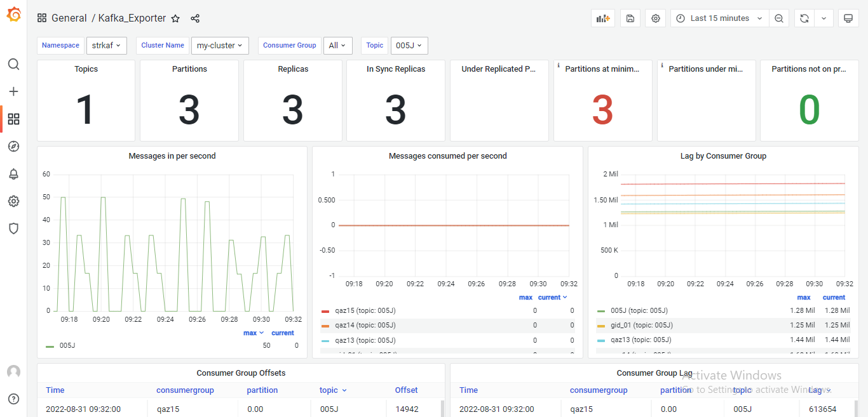Sort Offsets table by topic column
The image size is (868, 417).
click(333, 390)
